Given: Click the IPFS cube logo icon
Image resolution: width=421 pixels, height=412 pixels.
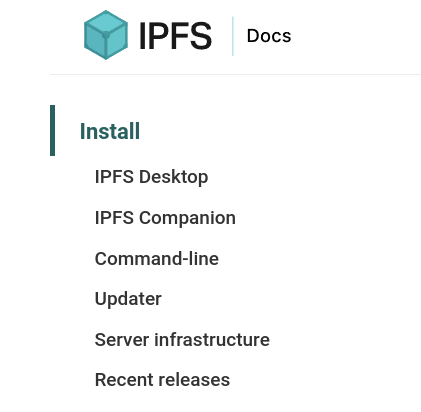Looking at the screenshot, I should point(106,35).
